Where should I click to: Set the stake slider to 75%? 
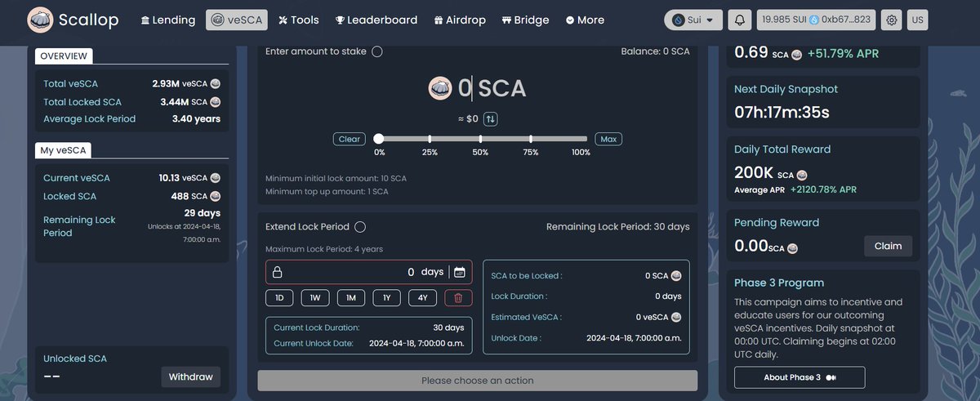[531, 139]
